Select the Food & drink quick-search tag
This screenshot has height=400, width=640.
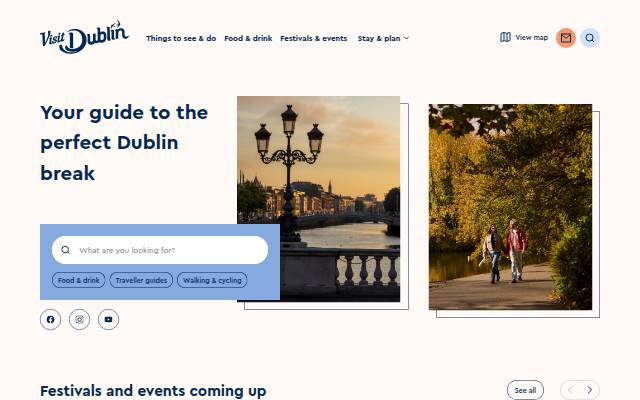[78, 280]
